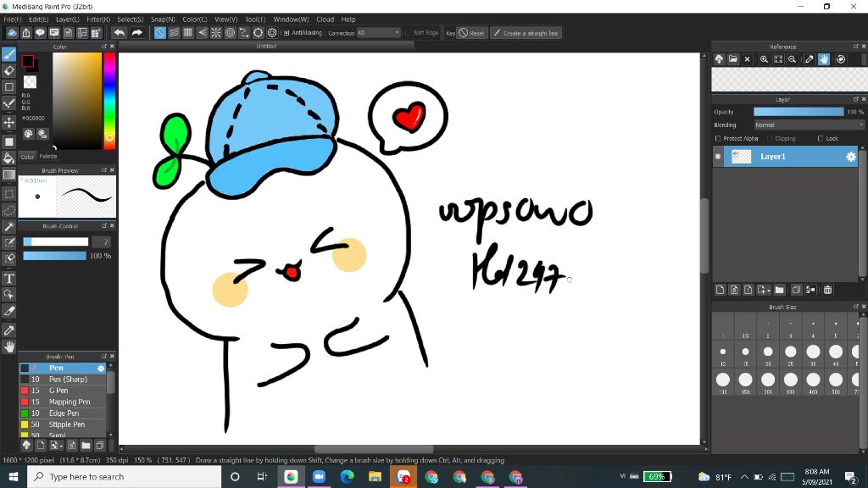Image resolution: width=868 pixels, height=488 pixels.
Task: Adjust brush size slider
Action: click(x=55, y=241)
